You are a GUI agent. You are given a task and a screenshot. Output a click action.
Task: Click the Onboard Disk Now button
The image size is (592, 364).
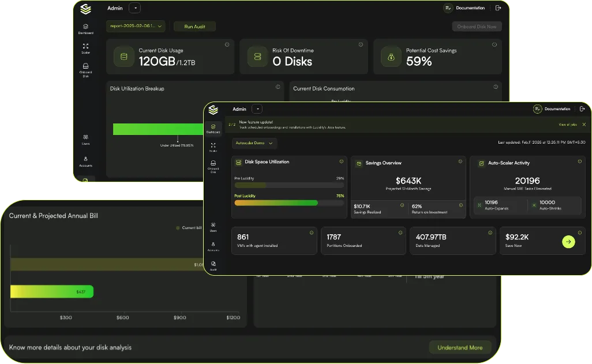coord(477,27)
